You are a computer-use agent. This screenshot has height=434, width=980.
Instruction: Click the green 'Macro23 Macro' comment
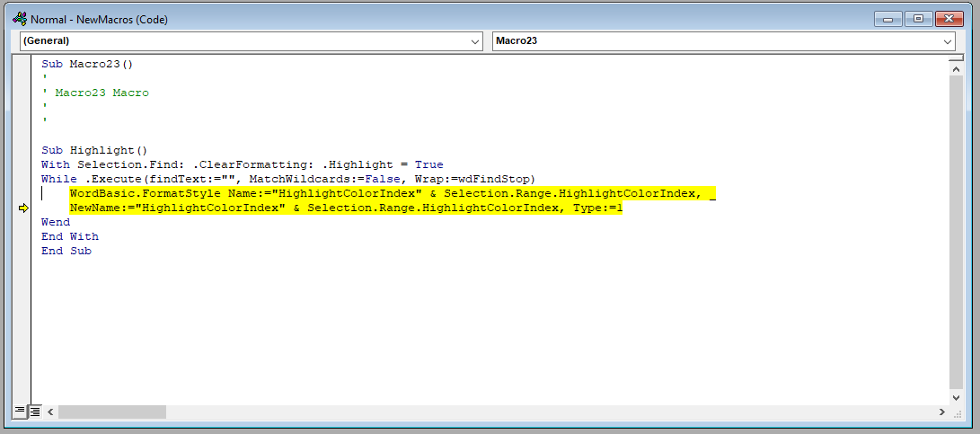(102, 93)
